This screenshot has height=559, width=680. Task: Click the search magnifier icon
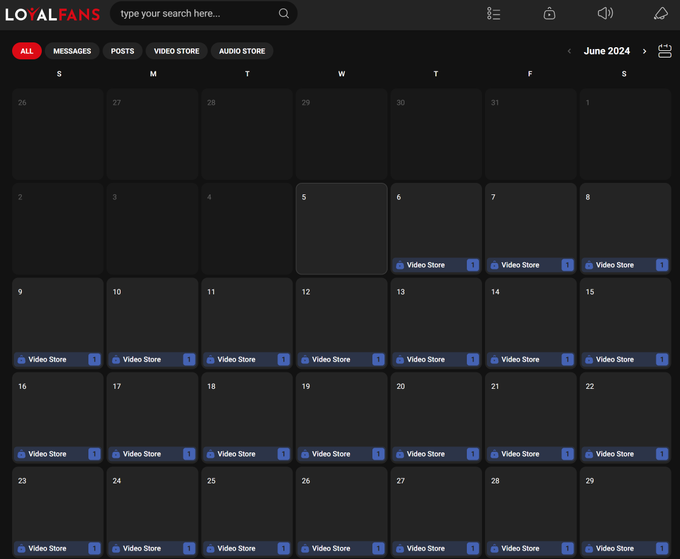pos(284,13)
